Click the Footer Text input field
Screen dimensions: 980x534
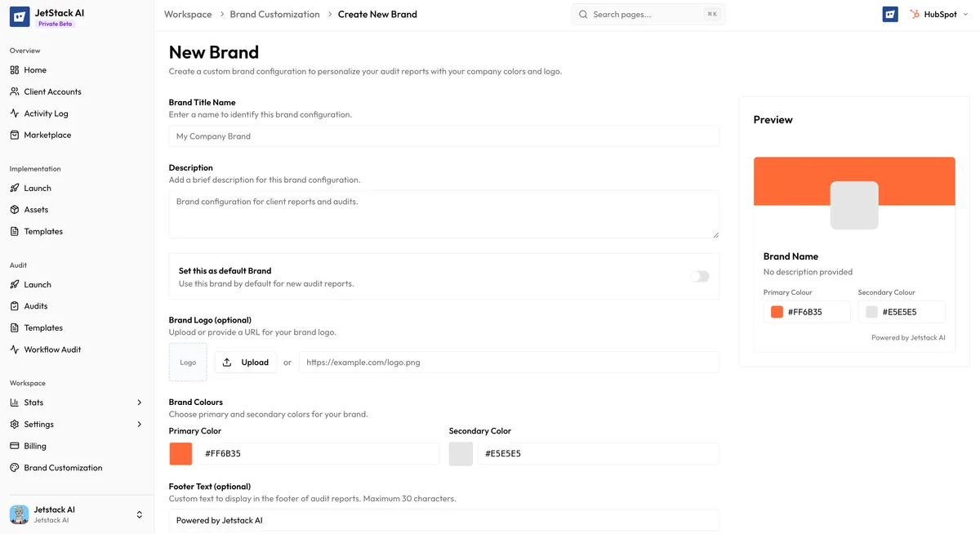click(x=443, y=519)
